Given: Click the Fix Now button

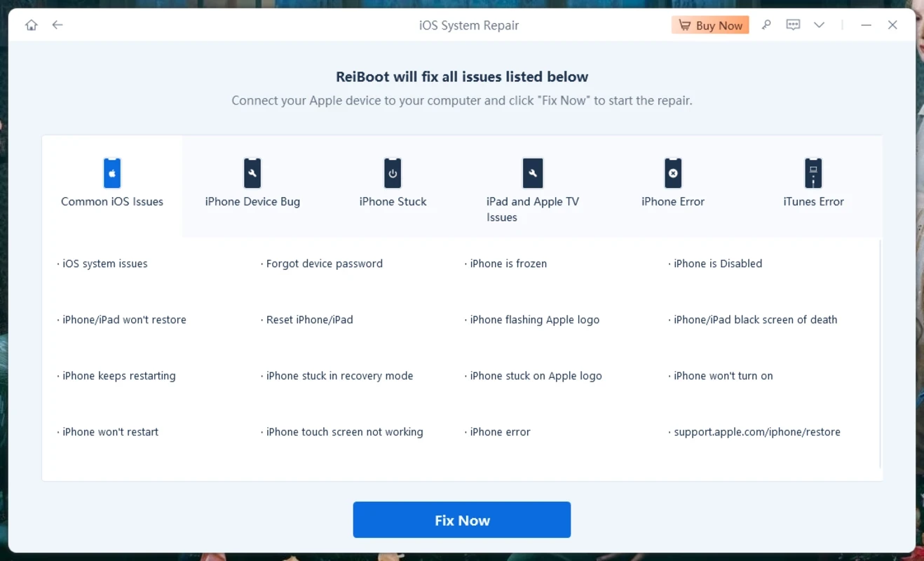Looking at the screenshot, I should (x=461, y=520).
